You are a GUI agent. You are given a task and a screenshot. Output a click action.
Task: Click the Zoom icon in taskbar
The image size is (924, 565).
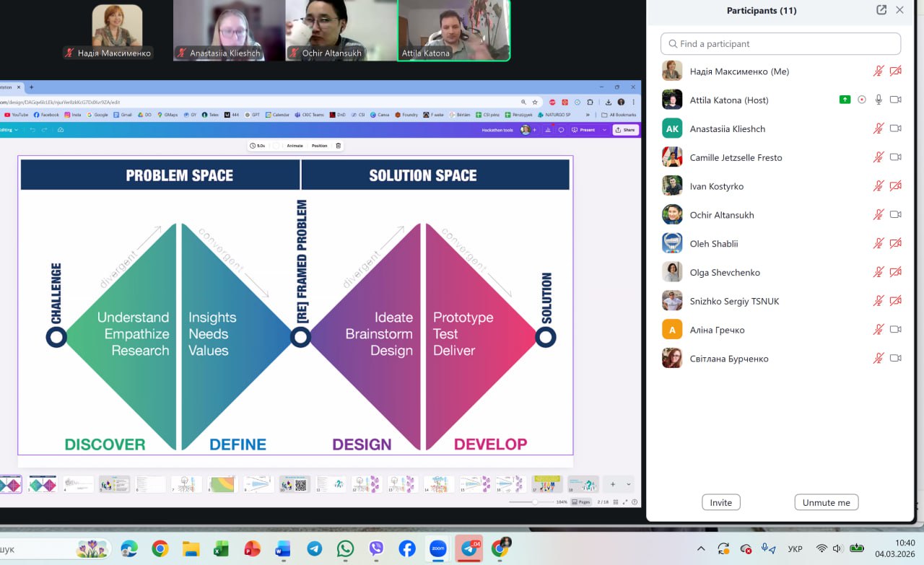tap(438, 548)
